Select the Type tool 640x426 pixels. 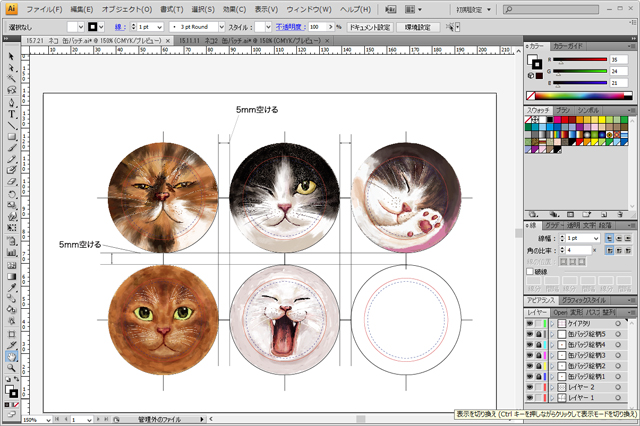10,114
